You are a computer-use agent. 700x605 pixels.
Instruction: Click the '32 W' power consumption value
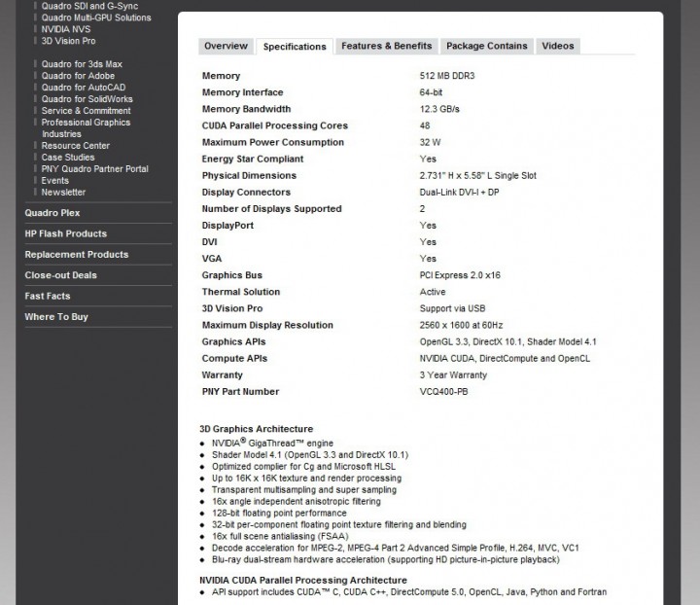click(x=430, y=142)
